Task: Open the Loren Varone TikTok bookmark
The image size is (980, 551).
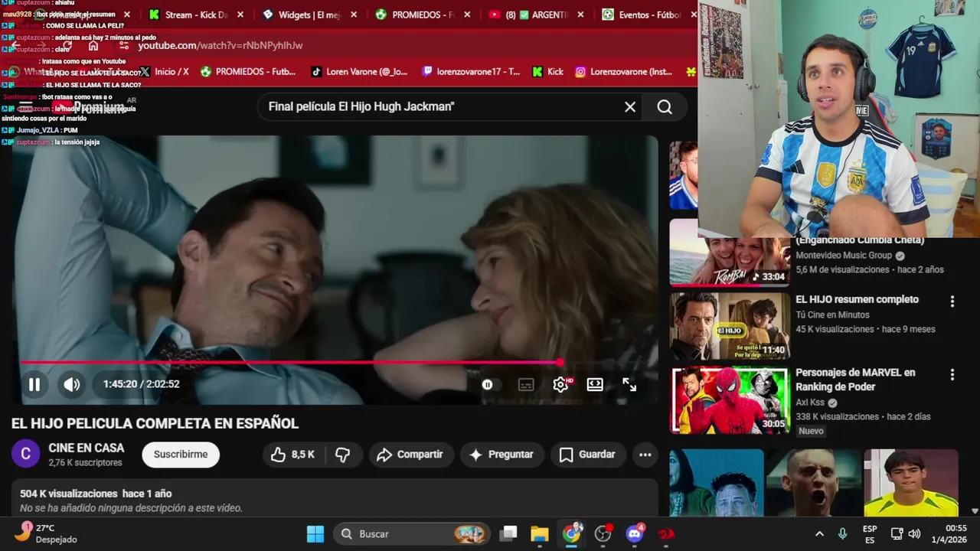Action: click(x=359, y=72)
